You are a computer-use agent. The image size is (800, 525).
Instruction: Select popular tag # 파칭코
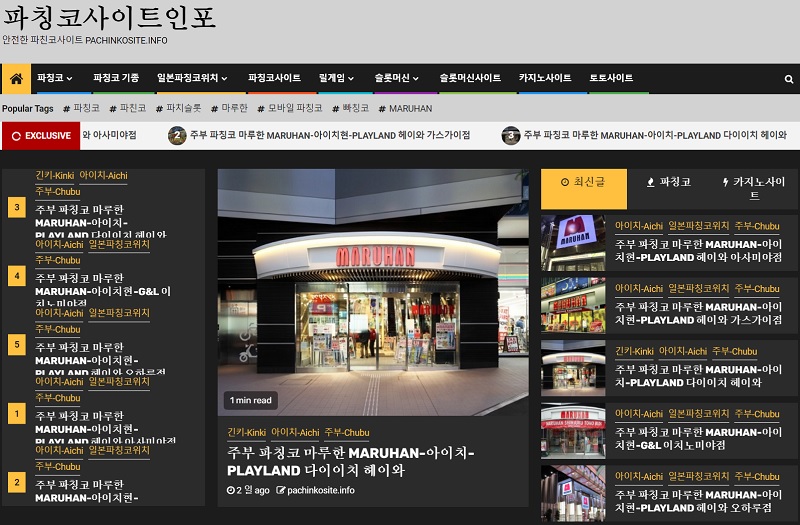coord(82,108)
